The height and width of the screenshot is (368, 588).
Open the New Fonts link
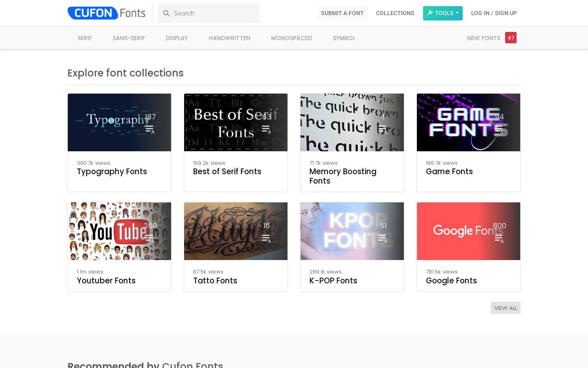click(x=483, y=38)
